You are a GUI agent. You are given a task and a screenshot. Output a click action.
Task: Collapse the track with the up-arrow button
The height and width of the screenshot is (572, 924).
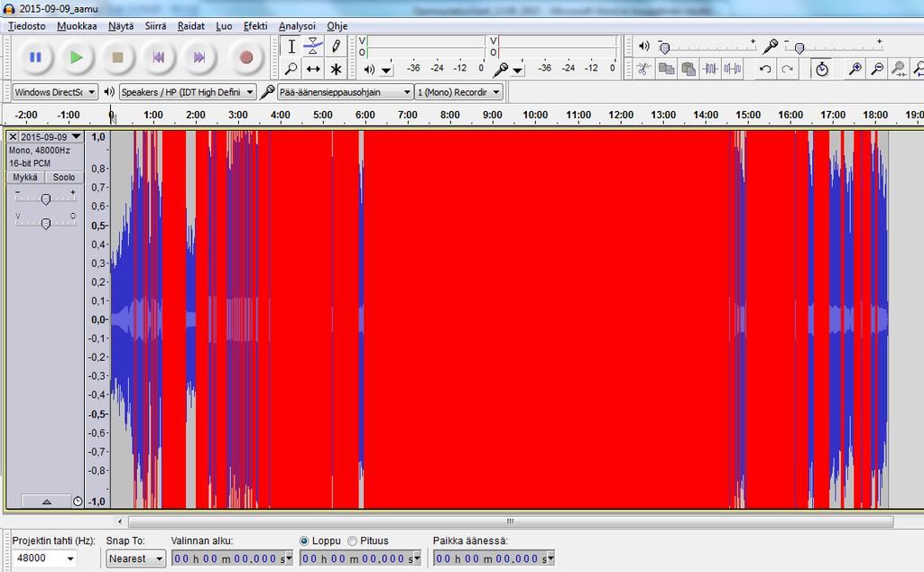tap(47, 502)
